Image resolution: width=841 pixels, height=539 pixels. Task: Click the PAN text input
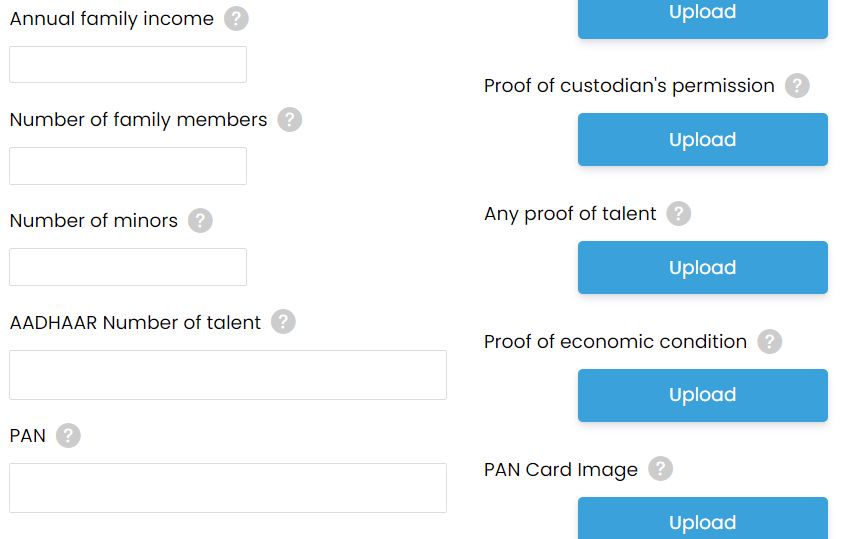click(228, 488)
